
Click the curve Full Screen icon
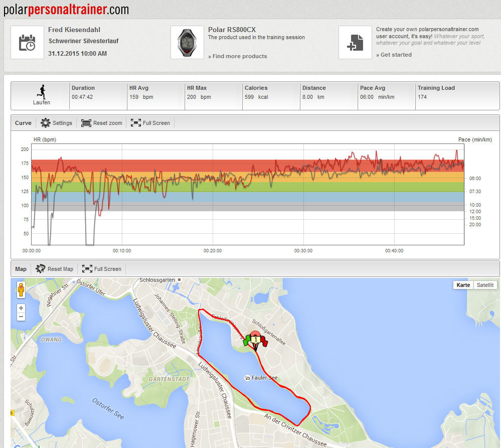[136, 123]
